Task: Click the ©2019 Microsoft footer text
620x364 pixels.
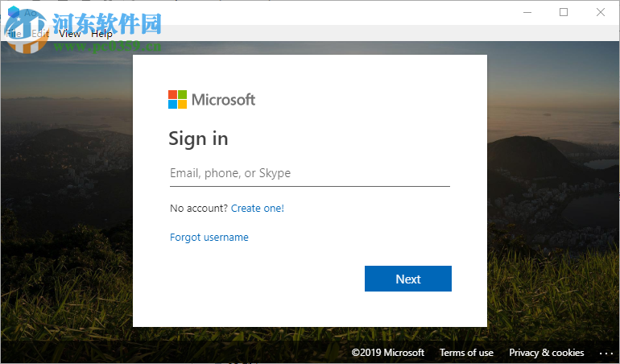Action: [x=388, y=353]
